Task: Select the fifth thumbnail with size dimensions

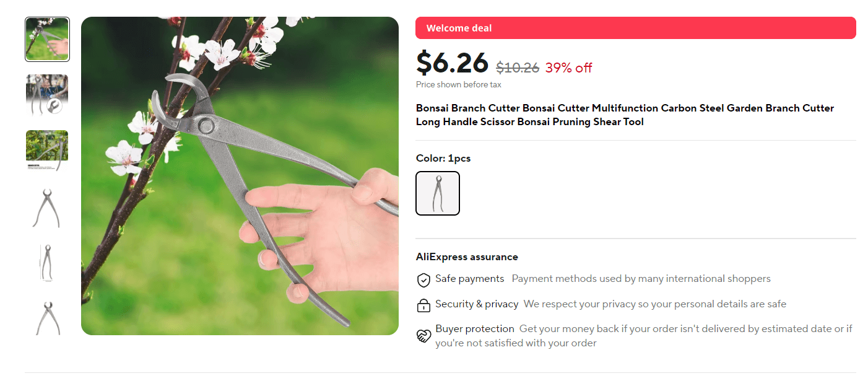Action: pos(47,263)
